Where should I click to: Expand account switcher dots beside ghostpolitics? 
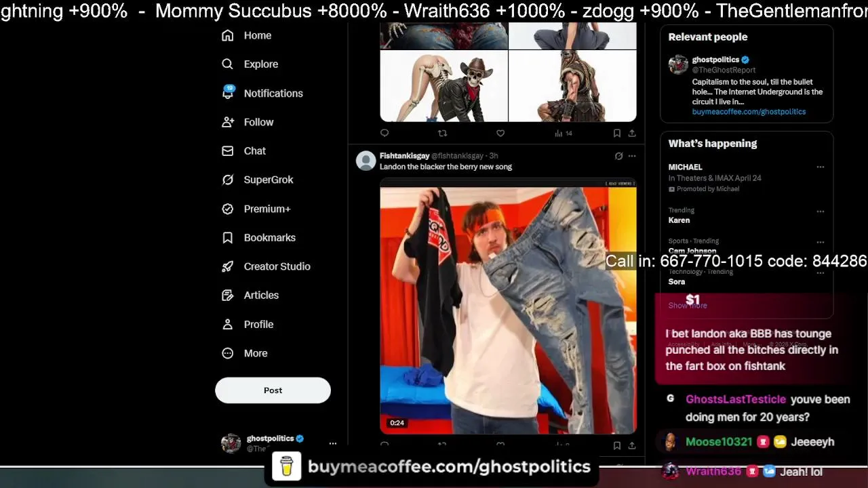332,443
